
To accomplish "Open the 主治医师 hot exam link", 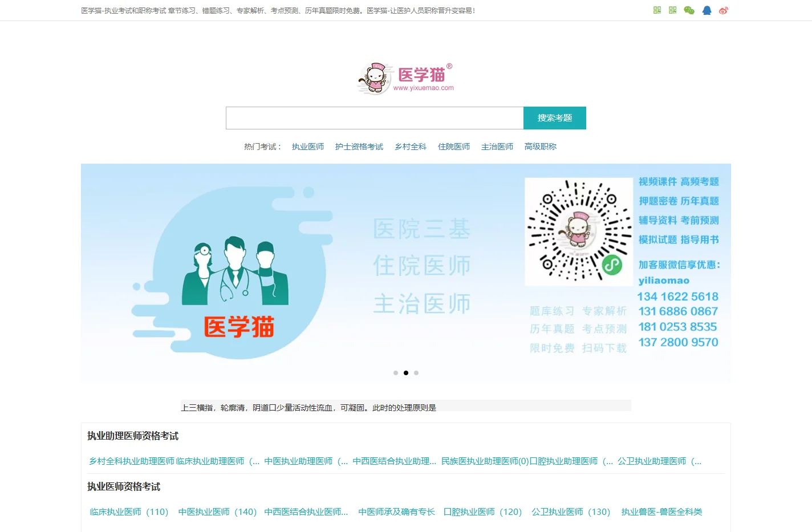I will pyautogui.click(x=497, y=147).
